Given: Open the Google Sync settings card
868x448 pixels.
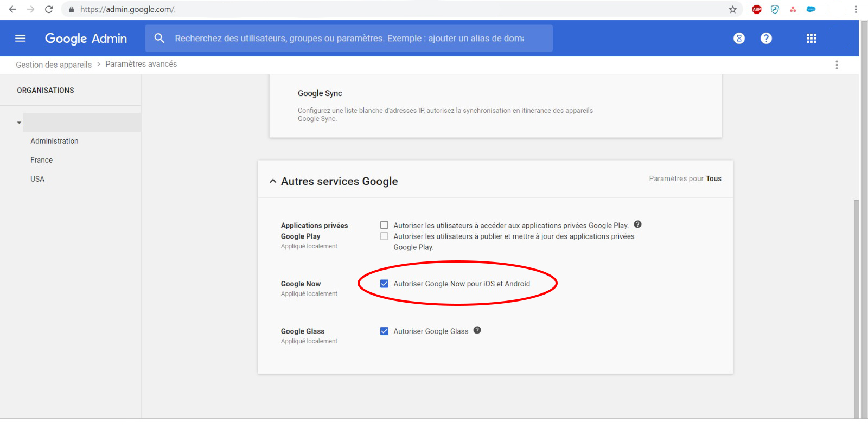Looking at the screenshot, I should pos(495,106).
